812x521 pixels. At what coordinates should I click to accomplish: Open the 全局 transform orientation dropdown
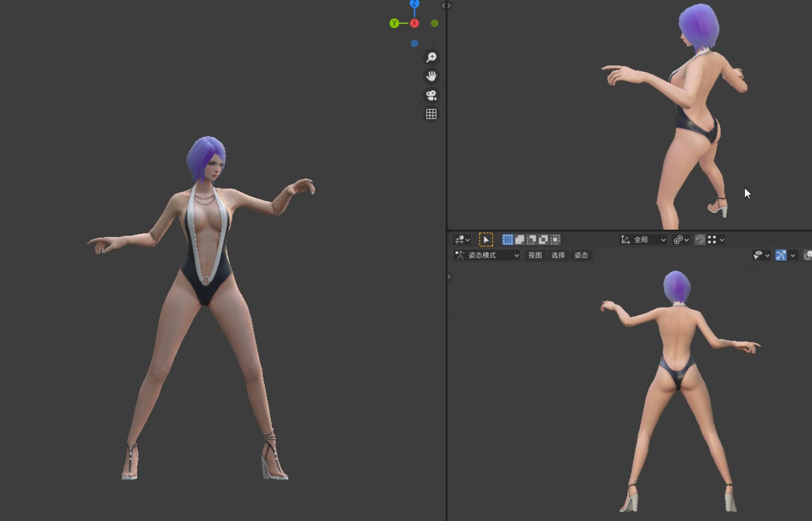coord(643,240)
